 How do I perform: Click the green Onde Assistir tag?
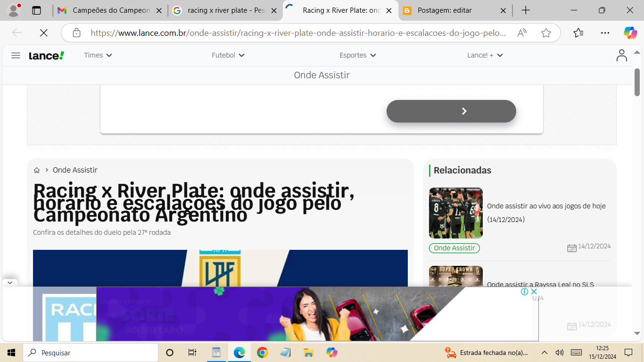pos(454,248)
